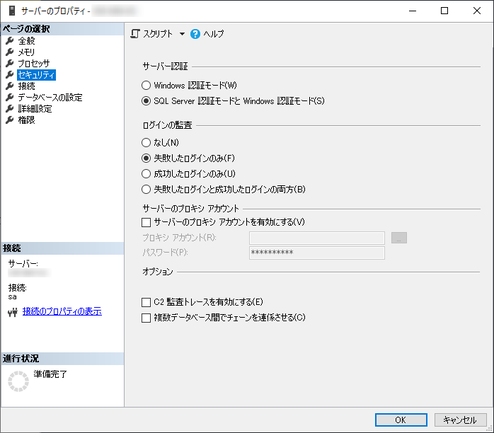494x433 pixels.
Task: Click the proxy account browse button
Action: pos(399,238)
